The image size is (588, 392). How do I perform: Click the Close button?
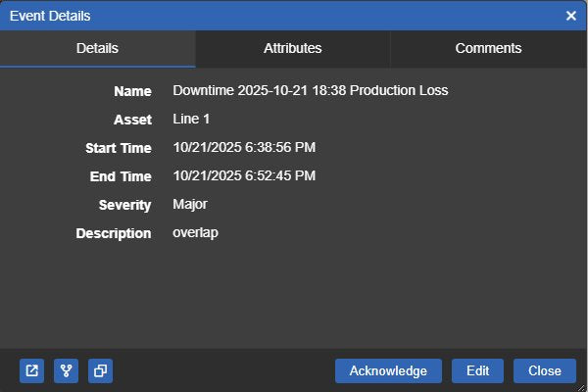coord(545,371)
